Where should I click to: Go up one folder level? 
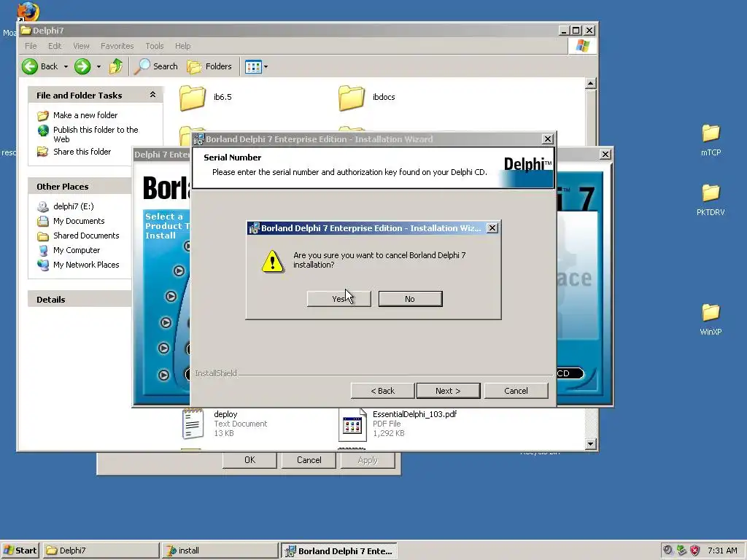[116, 66]
